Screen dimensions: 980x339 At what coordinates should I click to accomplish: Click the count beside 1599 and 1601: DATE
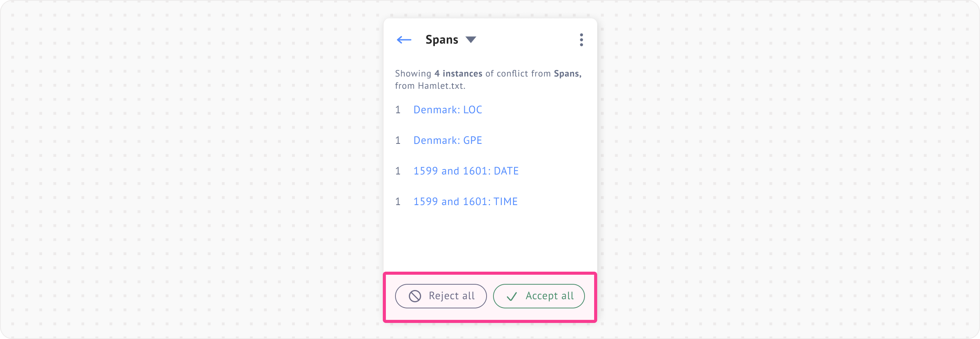click(x=398, y=171)
